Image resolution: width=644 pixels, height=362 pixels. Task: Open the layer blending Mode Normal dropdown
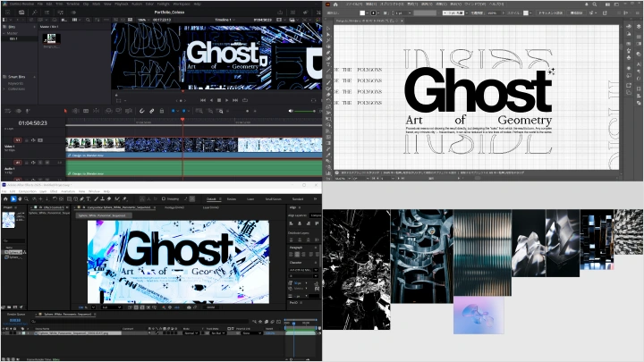pos(191,333)
